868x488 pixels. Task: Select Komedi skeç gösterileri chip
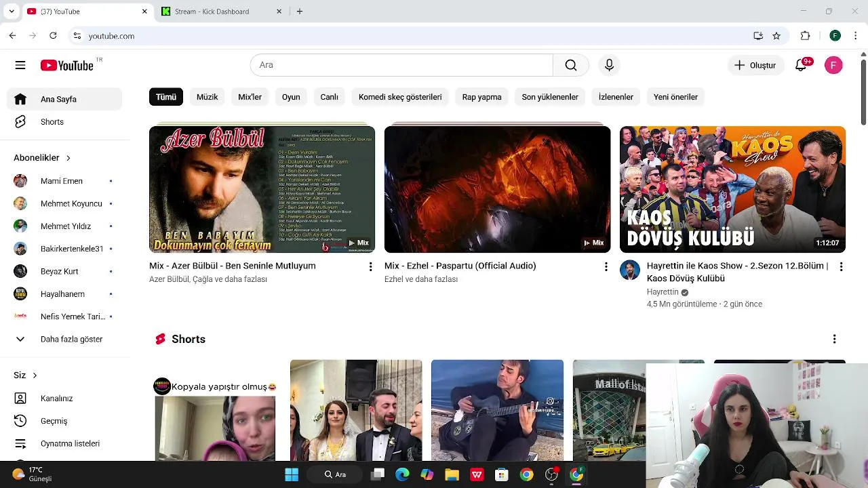[x=400, y=97]
